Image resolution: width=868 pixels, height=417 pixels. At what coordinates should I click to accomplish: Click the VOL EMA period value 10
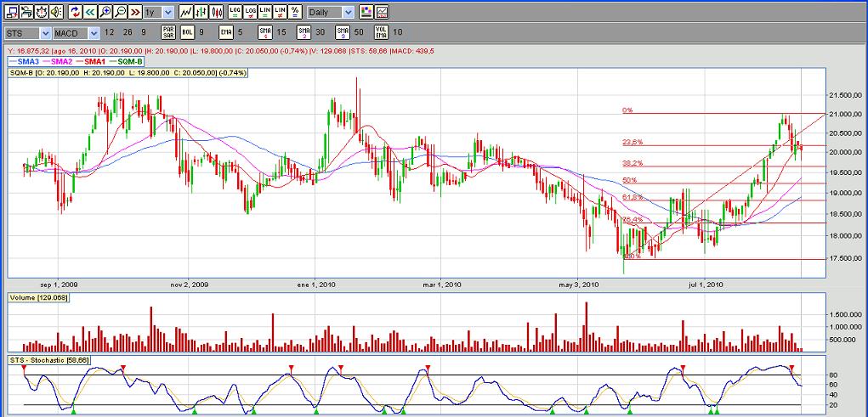(x=398, y=32)
